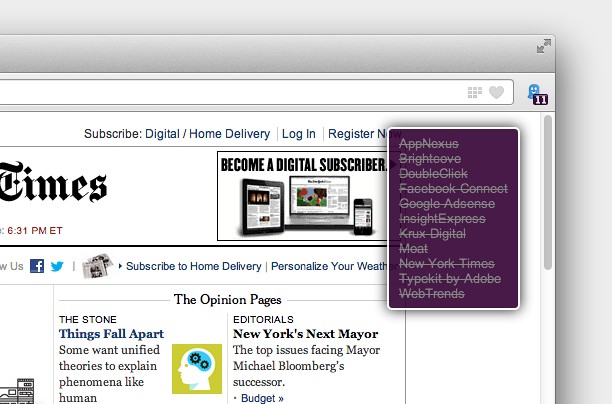Select AppNexus in tracker list

[x=429, y=144]
